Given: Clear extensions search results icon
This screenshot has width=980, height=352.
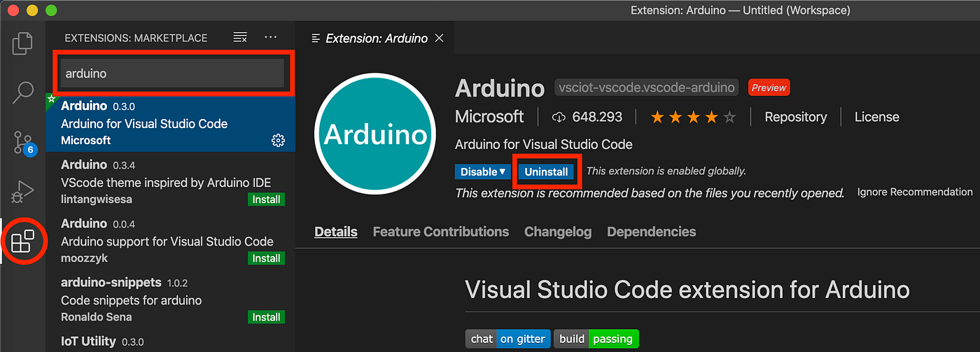Looking at the screenshot, I should coord(240,37).
